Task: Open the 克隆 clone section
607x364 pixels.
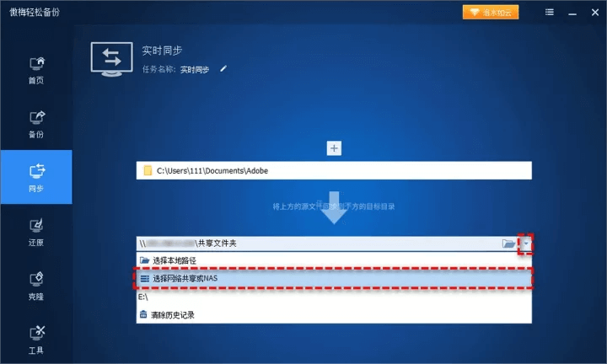Action: [36, 286]
